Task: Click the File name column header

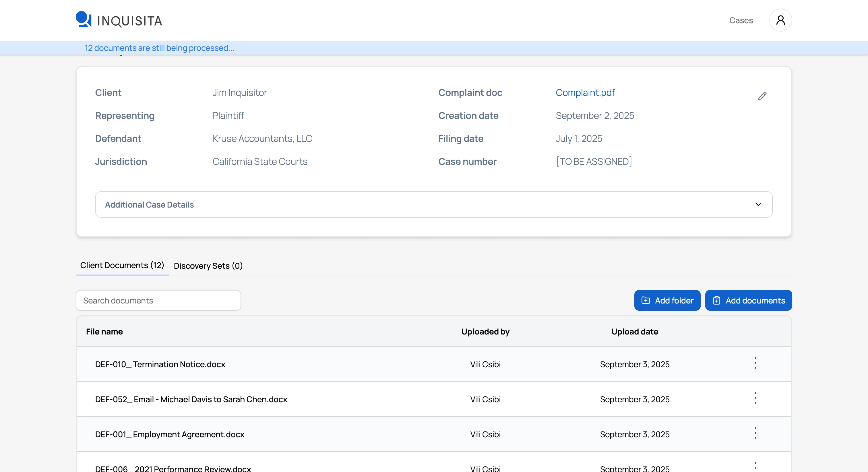Action: (104, 332)
